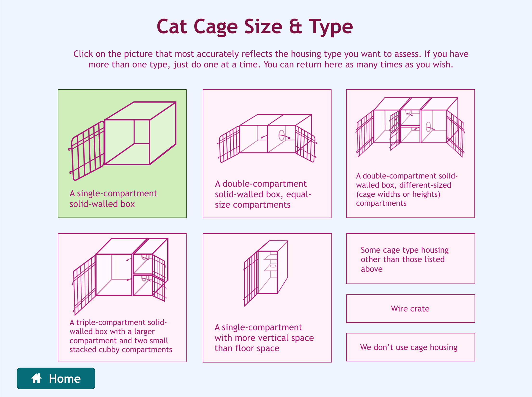This screenshot has width=532, height=397.
Task: Click the house icon on the Home button
Action: pos(37,378)
